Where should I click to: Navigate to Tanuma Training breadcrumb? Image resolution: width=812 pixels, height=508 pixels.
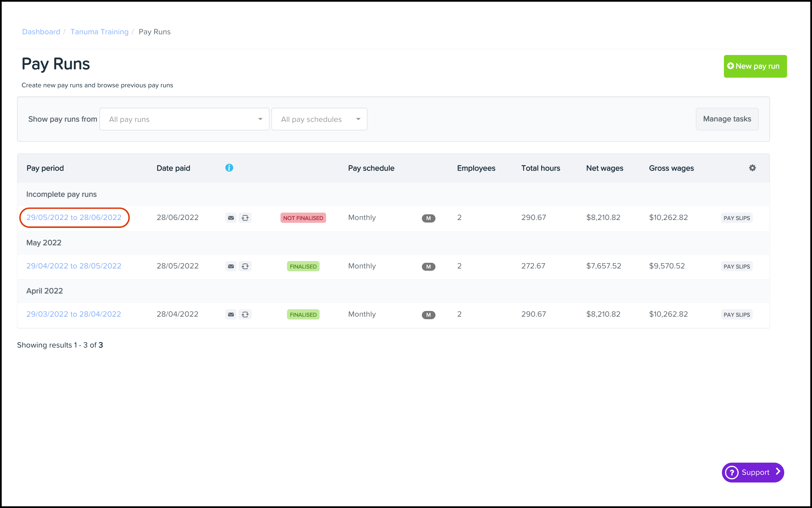[99, 31]
